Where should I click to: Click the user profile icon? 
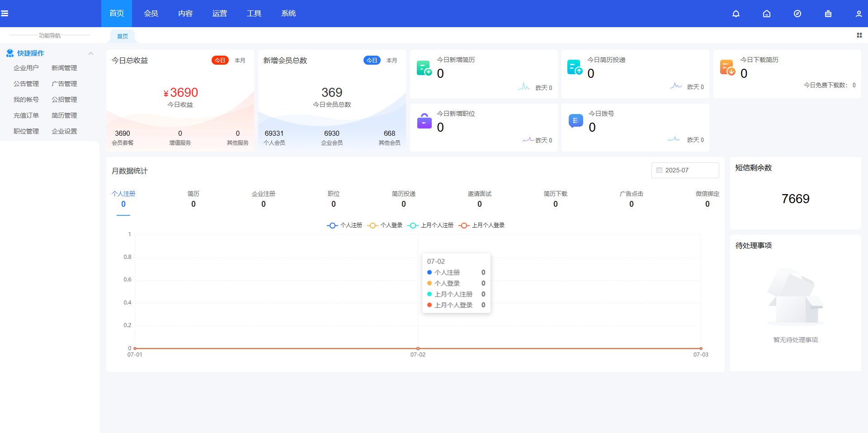point(859,14)
